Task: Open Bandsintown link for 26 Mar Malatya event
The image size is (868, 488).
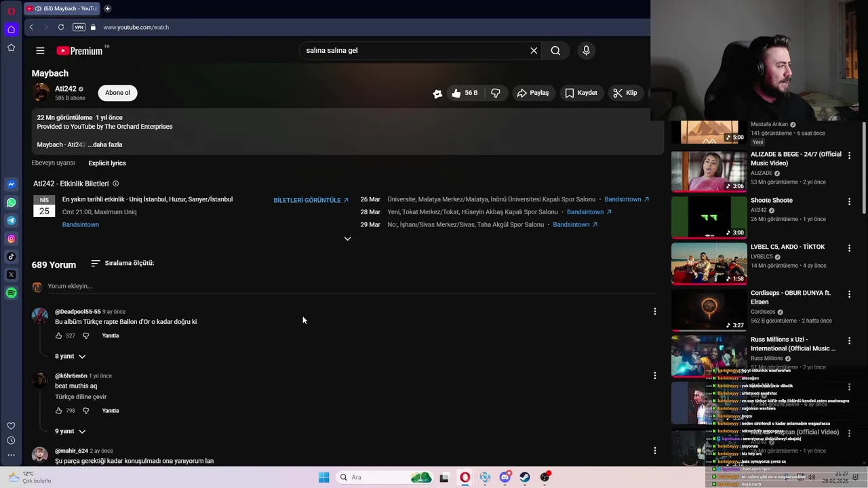Action: coord(627,200)
